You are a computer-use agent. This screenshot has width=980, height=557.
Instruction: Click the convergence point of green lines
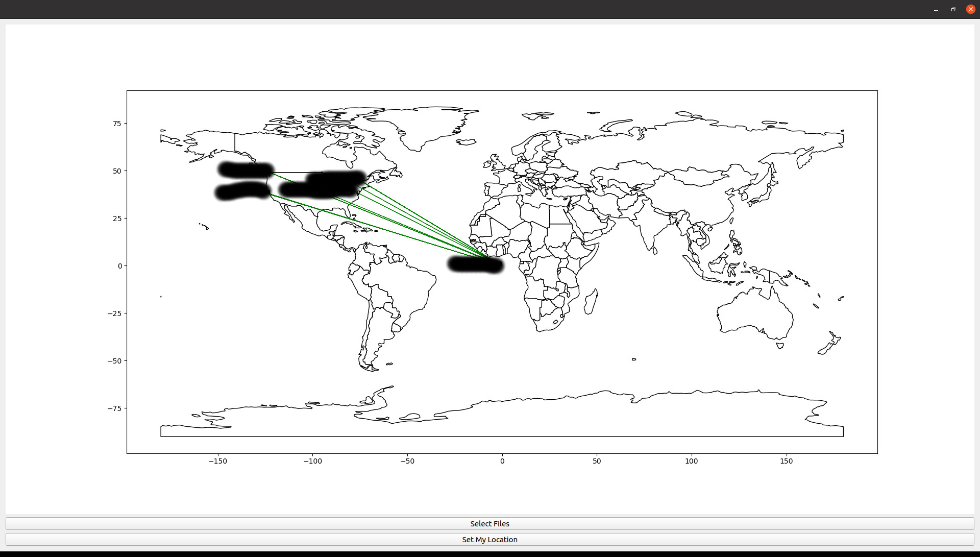tap(489, 258)
